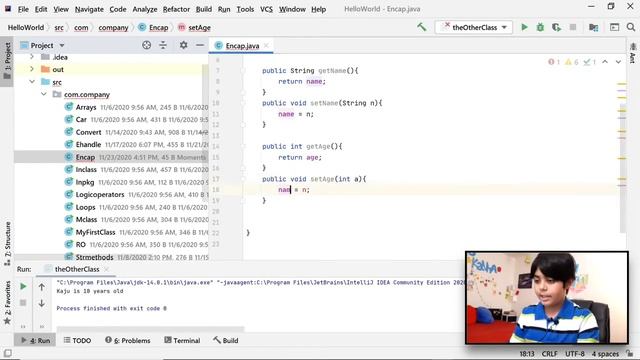Expand the out folder
This screenshot has width=640, height=360.
(32, 69)
